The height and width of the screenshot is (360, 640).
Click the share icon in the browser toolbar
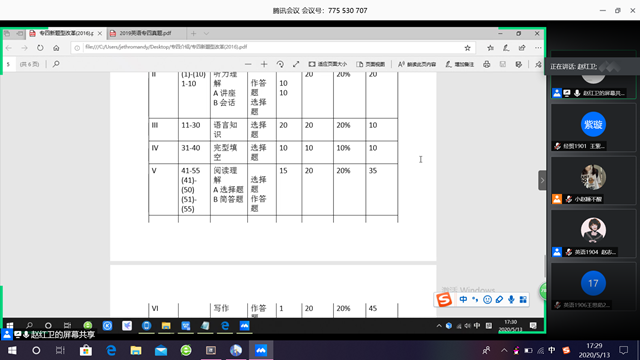(522, 48)
